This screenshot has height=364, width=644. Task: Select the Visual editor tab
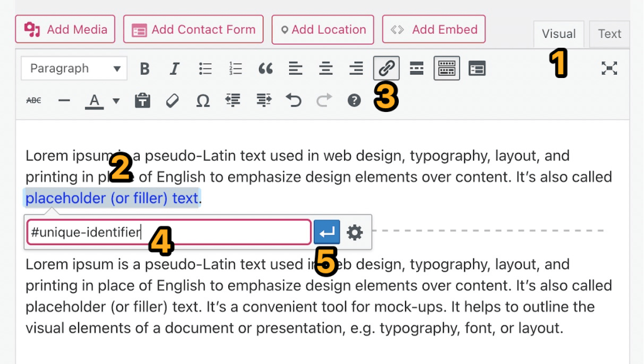(558, 34)
